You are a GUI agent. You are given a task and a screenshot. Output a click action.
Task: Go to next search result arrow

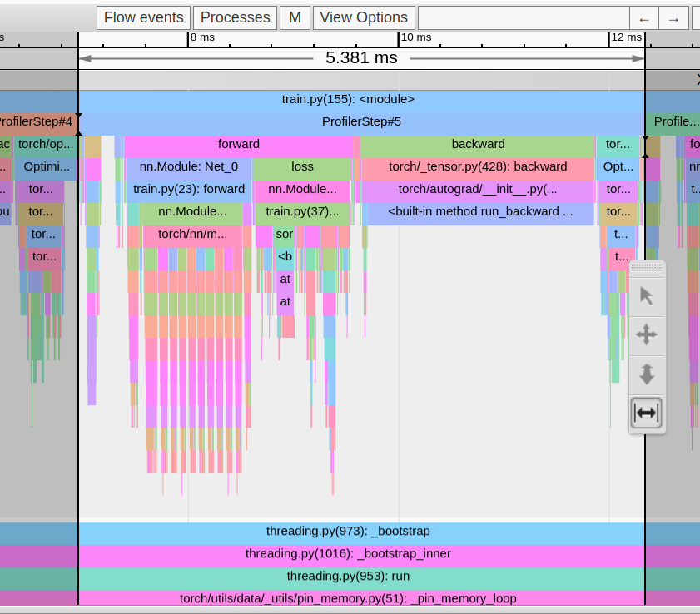(673, 18)
